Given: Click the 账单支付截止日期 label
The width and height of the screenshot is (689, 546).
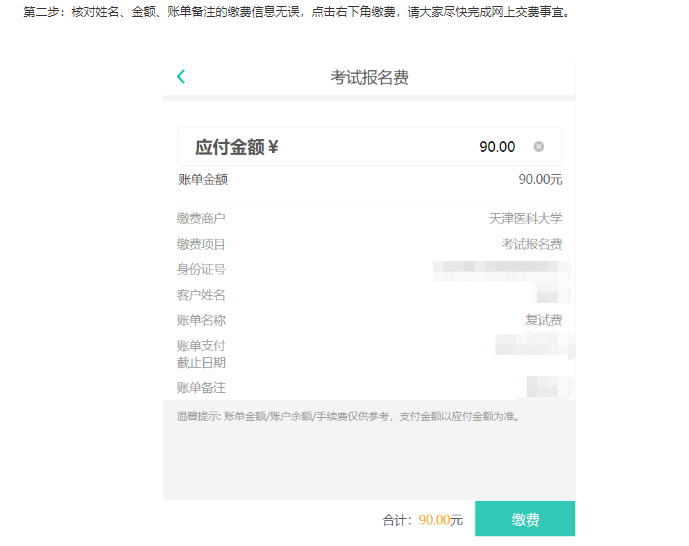Looking at the screenshot, I should [202, 354].
